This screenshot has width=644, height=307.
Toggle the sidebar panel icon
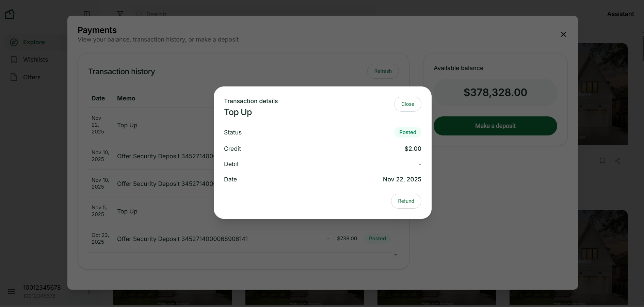click(x=87, y=14)
